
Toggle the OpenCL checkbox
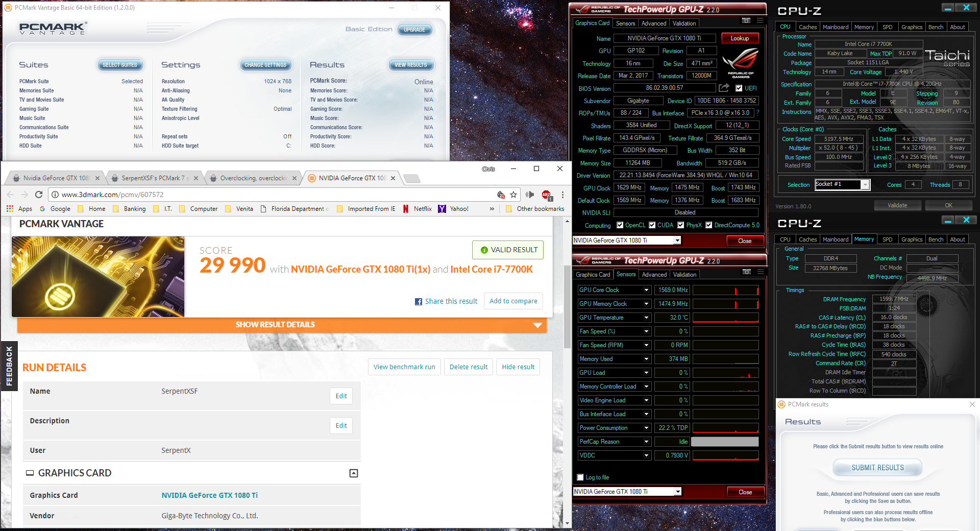pyautogui.click(x=620, y=225)
